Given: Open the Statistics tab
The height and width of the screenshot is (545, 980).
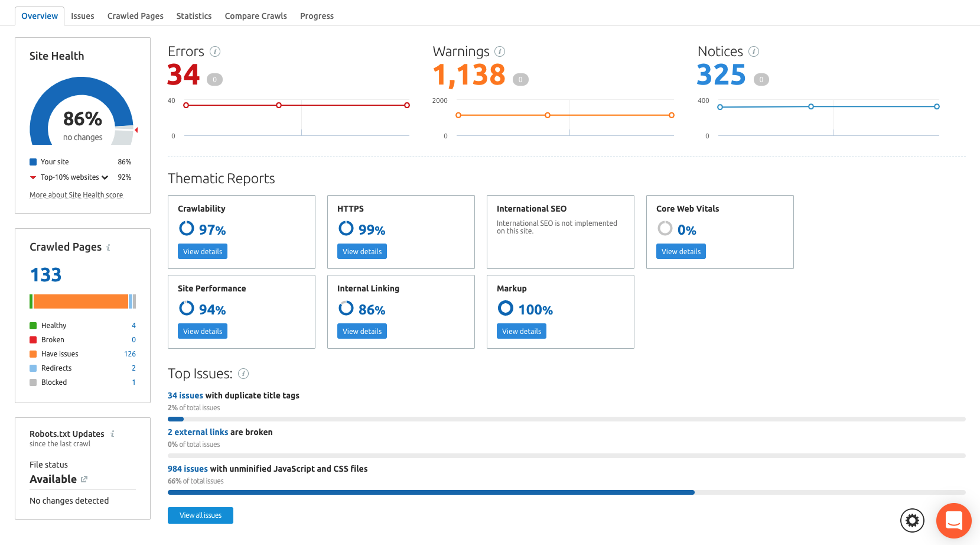Looking at the screenshot, I should click(x=194, y=16).
